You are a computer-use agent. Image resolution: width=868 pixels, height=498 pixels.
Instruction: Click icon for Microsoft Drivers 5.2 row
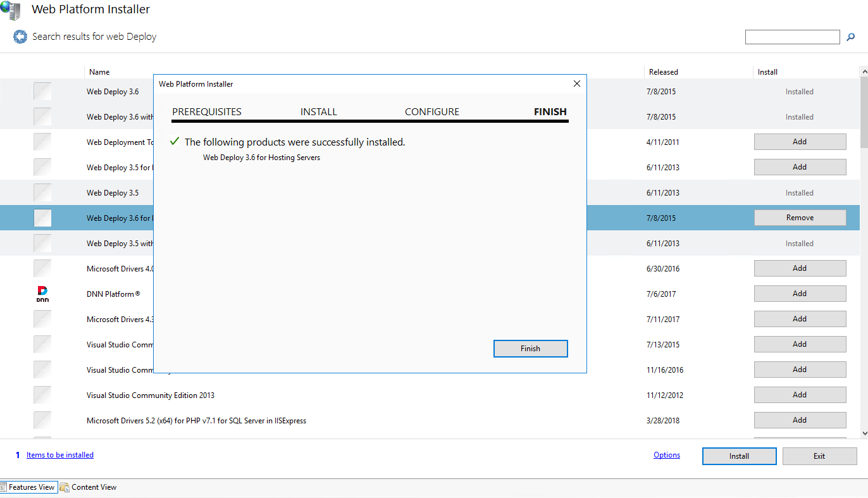pos(42,420)
